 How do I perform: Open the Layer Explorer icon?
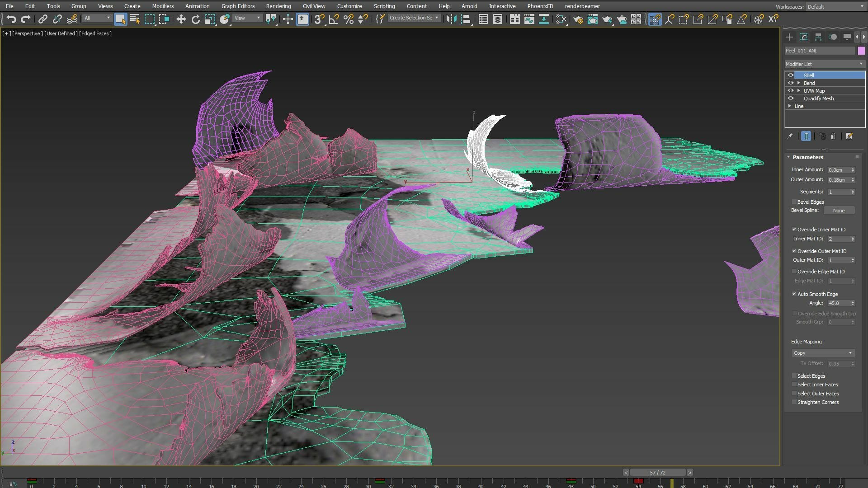point(497,19)
